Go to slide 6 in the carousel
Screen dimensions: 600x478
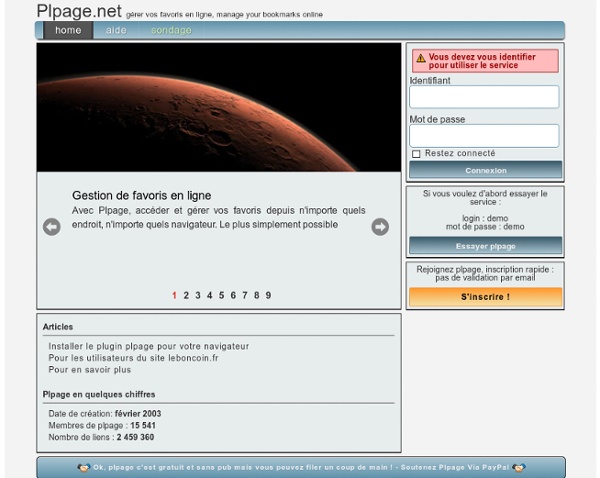[233, 295]
